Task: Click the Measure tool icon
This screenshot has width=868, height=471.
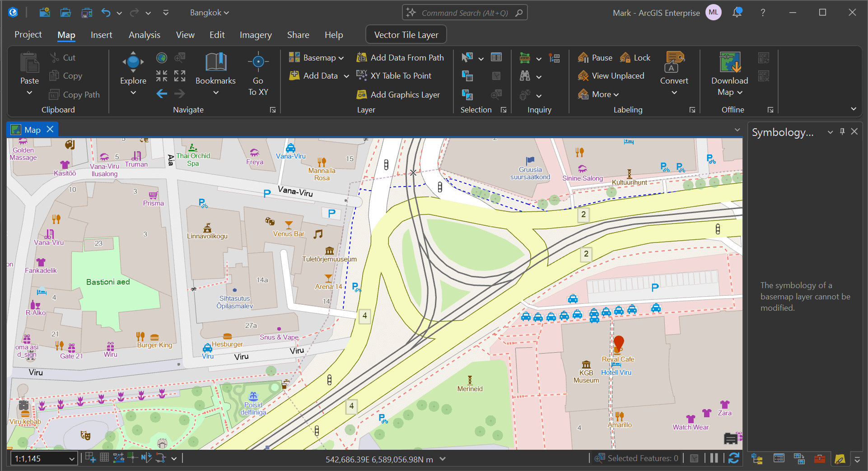Action: coord(525,58)
